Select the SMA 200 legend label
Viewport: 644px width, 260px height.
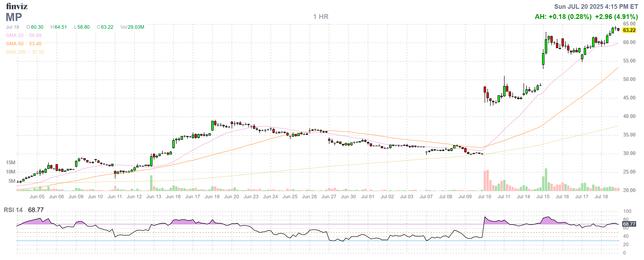(16, 52)
